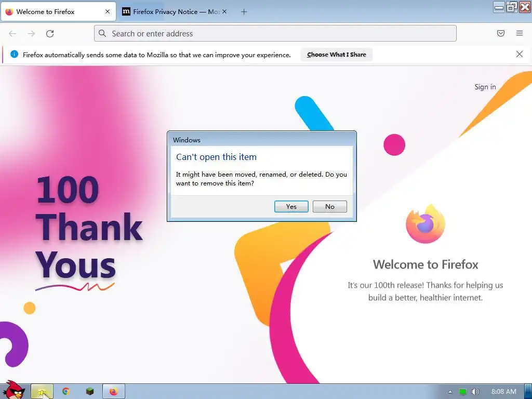Launch Chrome from the taskbar
Image resolution: width=532 pixels, height=399 pixels.
(x=66, y=392)
